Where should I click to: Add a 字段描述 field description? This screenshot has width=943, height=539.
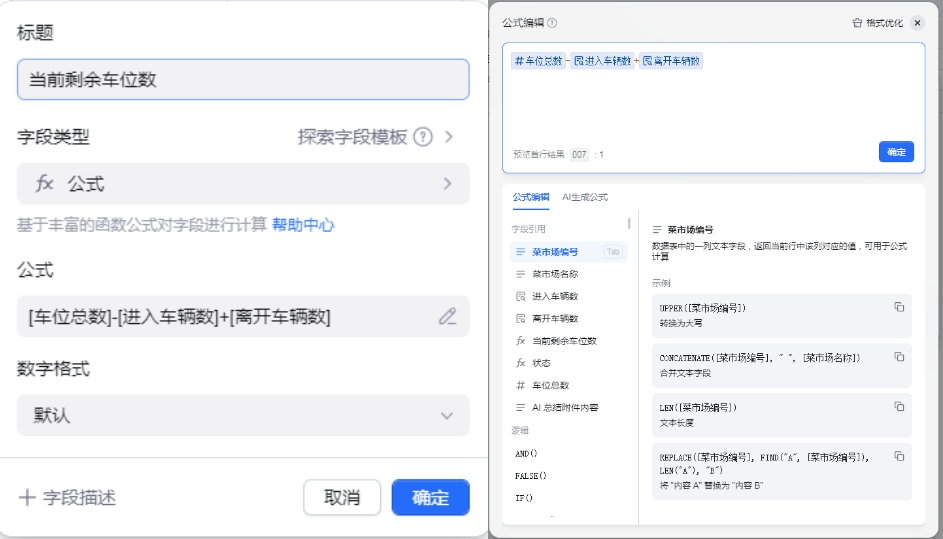point(68,497)
